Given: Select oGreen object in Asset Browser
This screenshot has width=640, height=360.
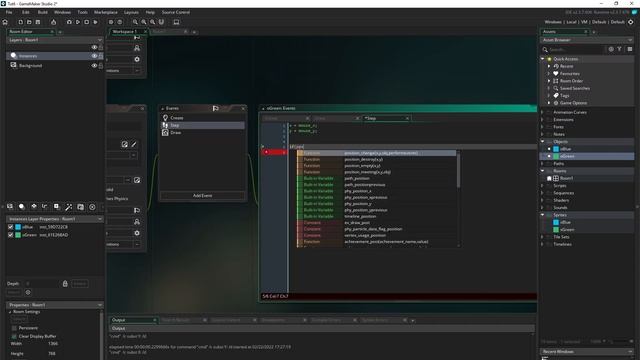Looking at the screenshot, I should click(567, 156).
